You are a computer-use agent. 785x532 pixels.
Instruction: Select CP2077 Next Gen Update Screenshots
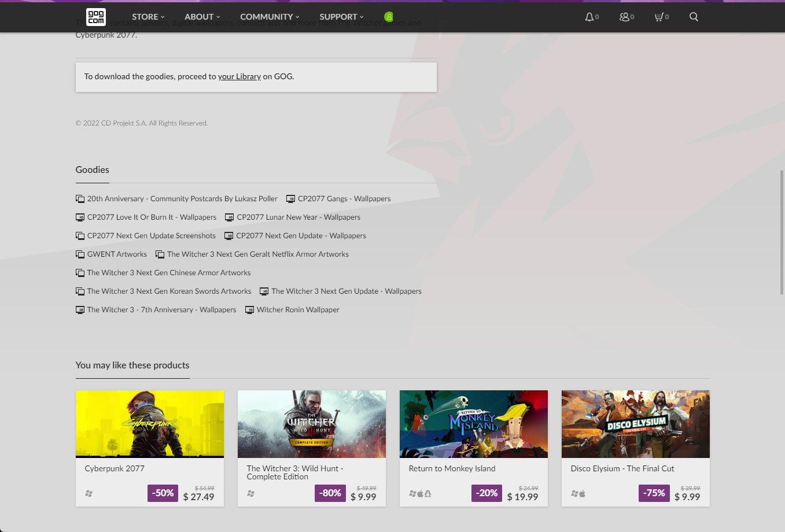pos(152,236)
